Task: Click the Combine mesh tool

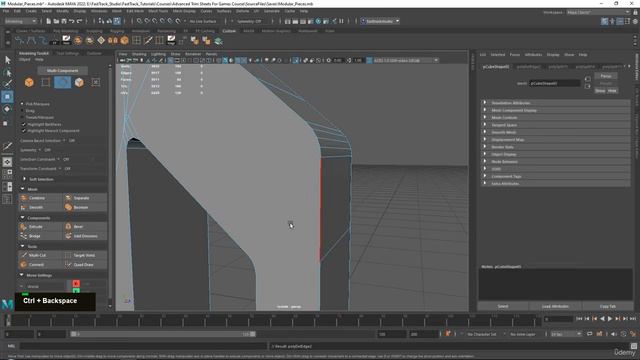Action: point(41,198)
